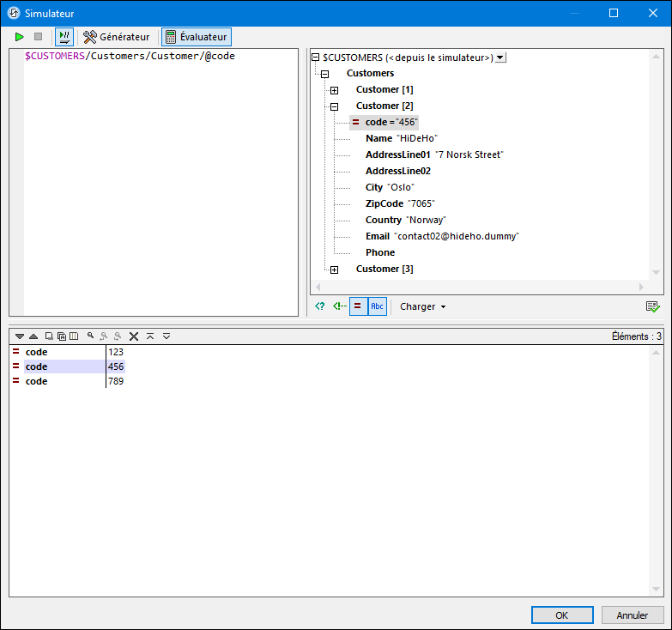Toggle show attributes icon in tree toolbar
Image resolution: width=672 pixels, height=630 pixels.
tap(358, 306)
